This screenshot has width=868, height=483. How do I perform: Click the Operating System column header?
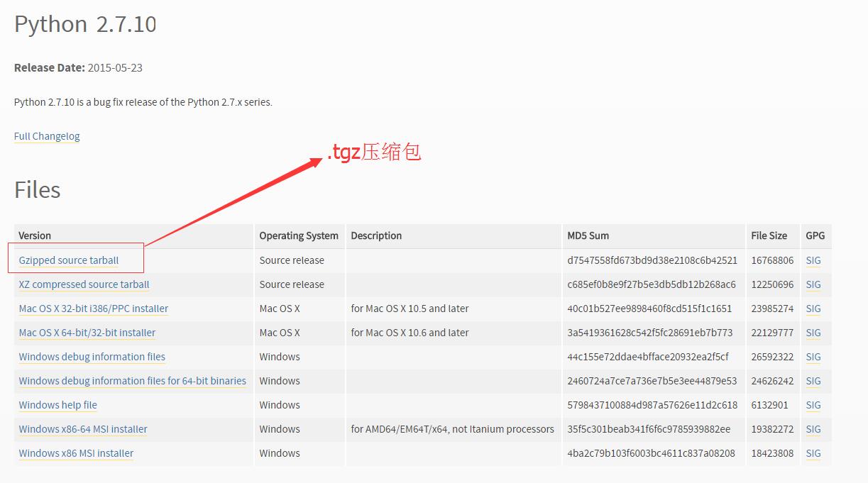click(299, 235)
